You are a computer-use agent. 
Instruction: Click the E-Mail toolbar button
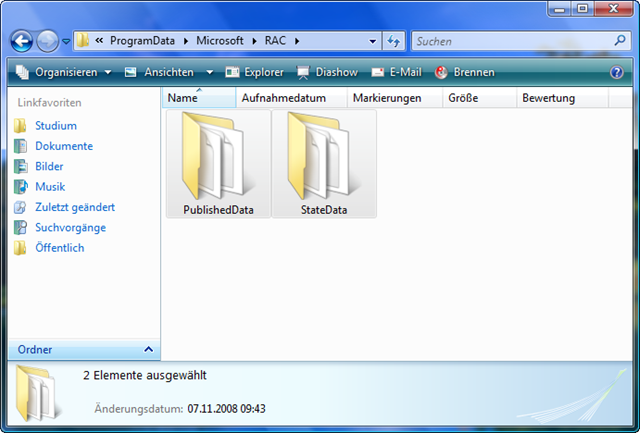pos(396,72)
